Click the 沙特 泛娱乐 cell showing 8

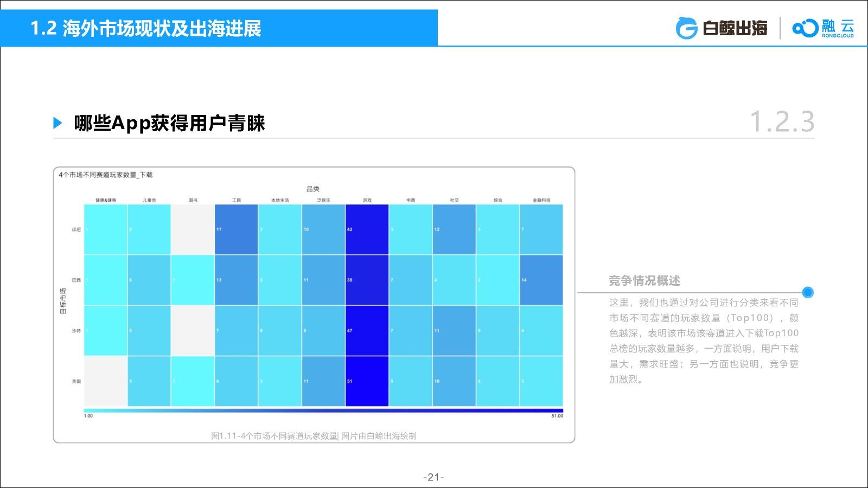pos(323,331)
